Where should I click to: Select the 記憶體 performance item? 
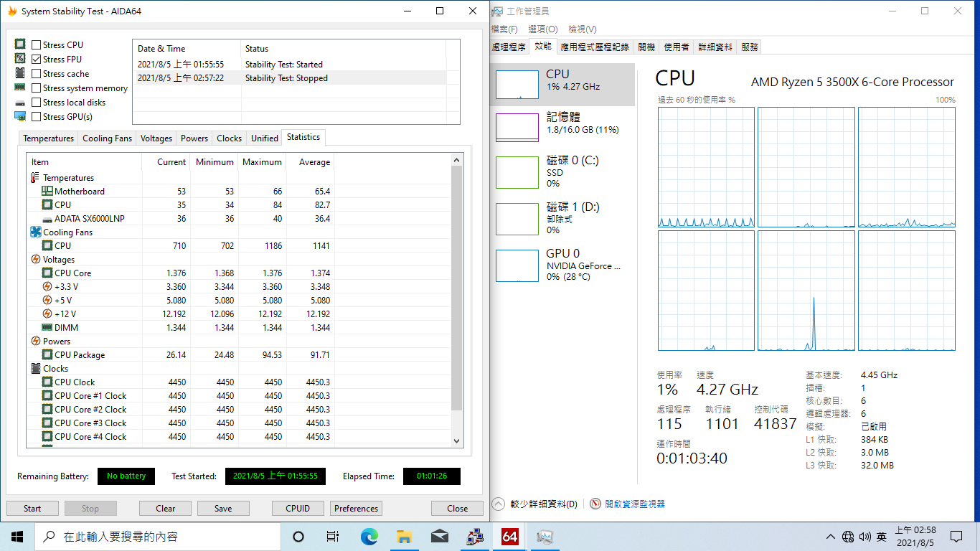tap(564, 126)
